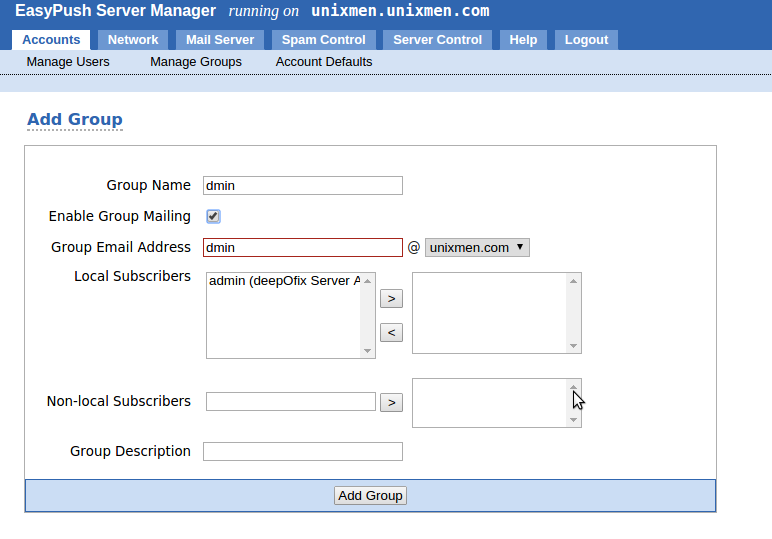Remove a local subscriber with the left arrow
The image size is (772, 539).
tap(391, 333)
